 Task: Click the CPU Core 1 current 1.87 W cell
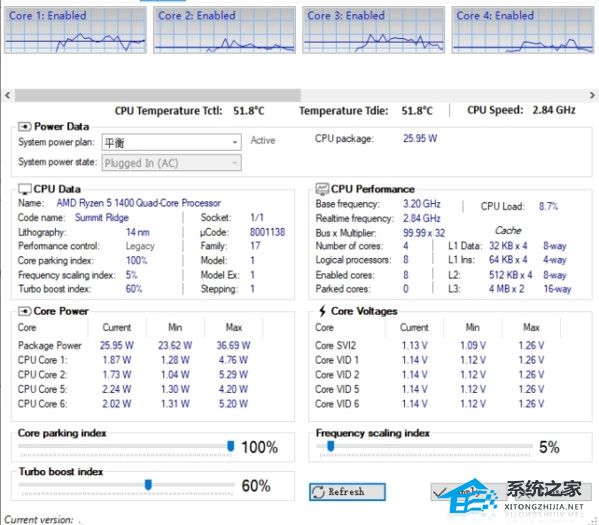tap(117, 360)
